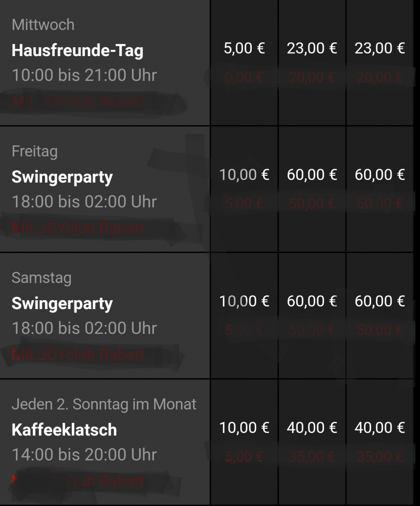Image resolution: width=420 pixels, height=506 pixels.
Task: Select the 10:00 bis 21:00 Uhr time
Action: 84,75
